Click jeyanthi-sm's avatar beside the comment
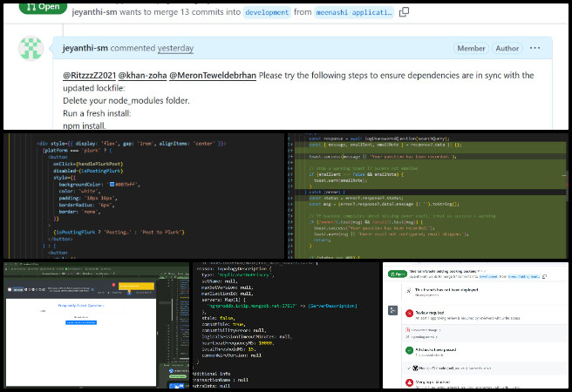This screenshot has width=572, height=392. (x=31, y=50)
